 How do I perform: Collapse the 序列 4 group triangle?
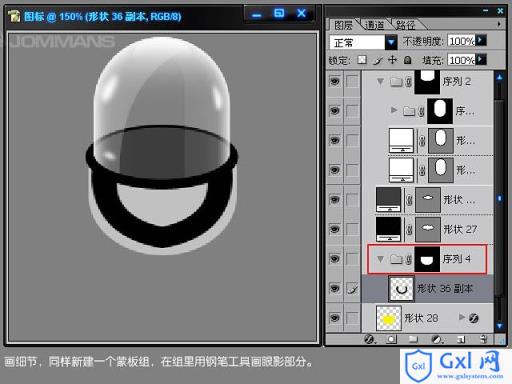[380, 259]
